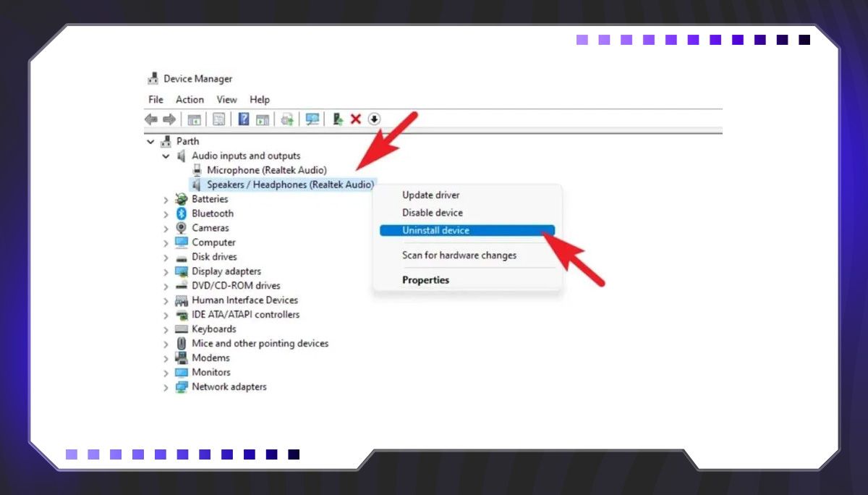Collapse the Parth root computer node

(x=150, y=142)
